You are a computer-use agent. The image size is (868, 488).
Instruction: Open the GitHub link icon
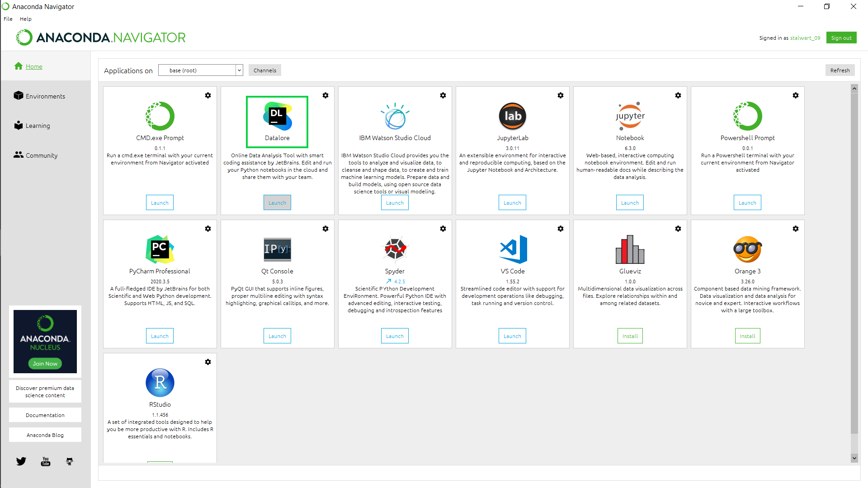(x=70, y=461)
